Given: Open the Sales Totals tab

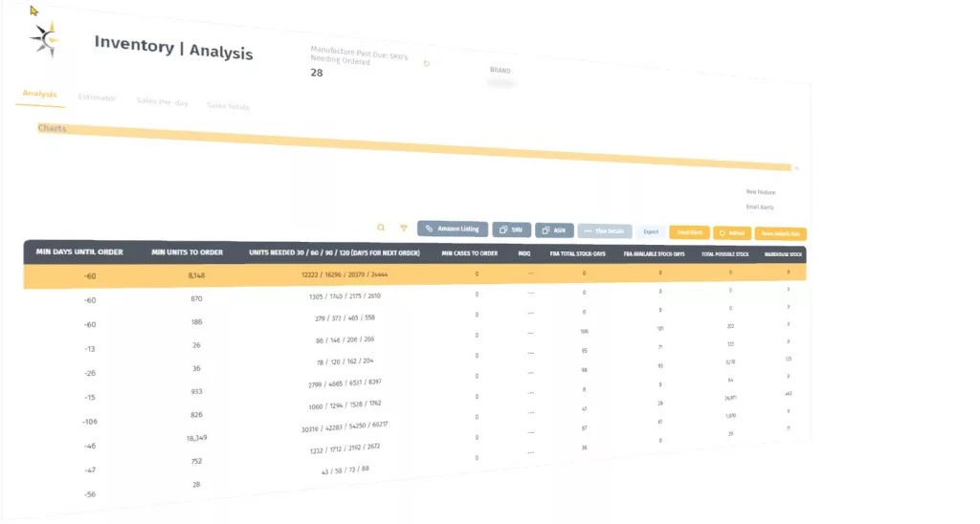Looking at the screenshot, I should [228, 106].
